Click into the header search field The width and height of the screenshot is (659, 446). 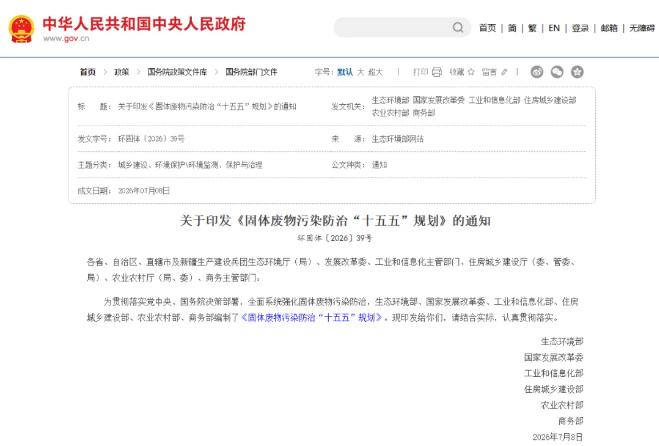click(x=393, y=27)
